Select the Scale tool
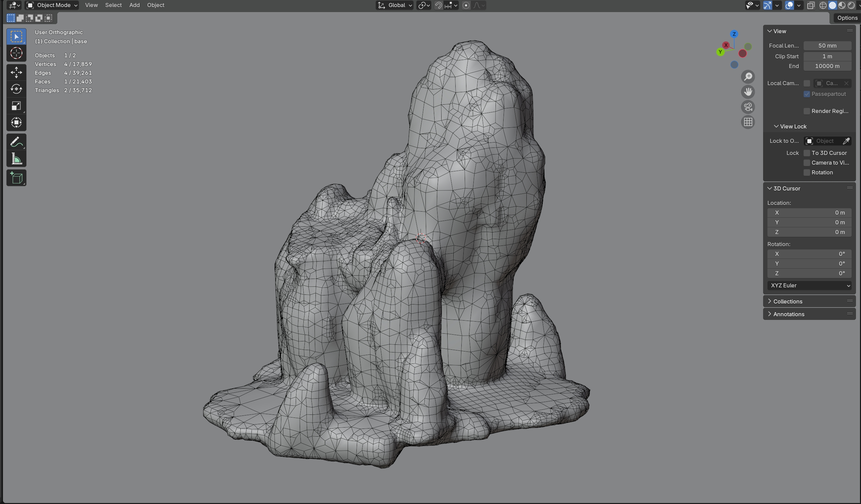Image resolution: width=861 pixels, height=504 pixels. click(x=16, y=106)
